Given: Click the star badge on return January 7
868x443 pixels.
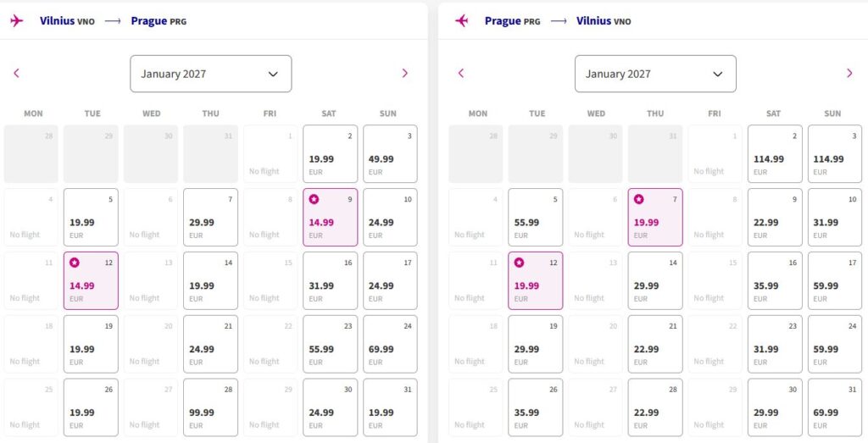Looking at the screenshot, I should 639,199.
